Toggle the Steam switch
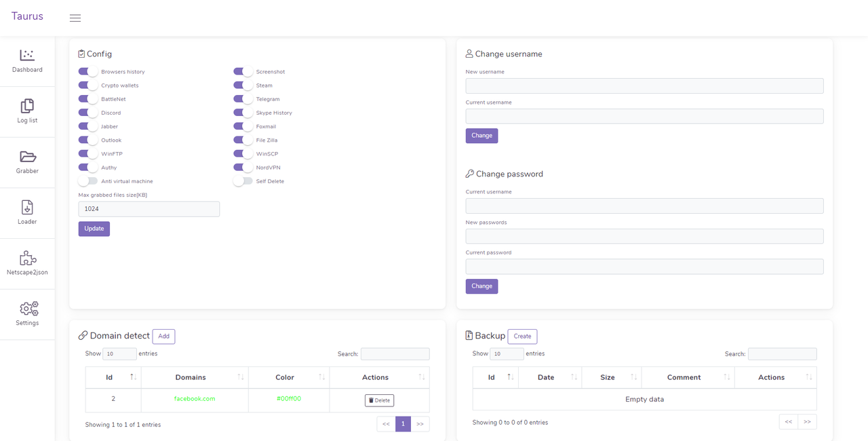The width and height of the screenshot is (868, 441). pyautogui.click(x=243, y=85)
